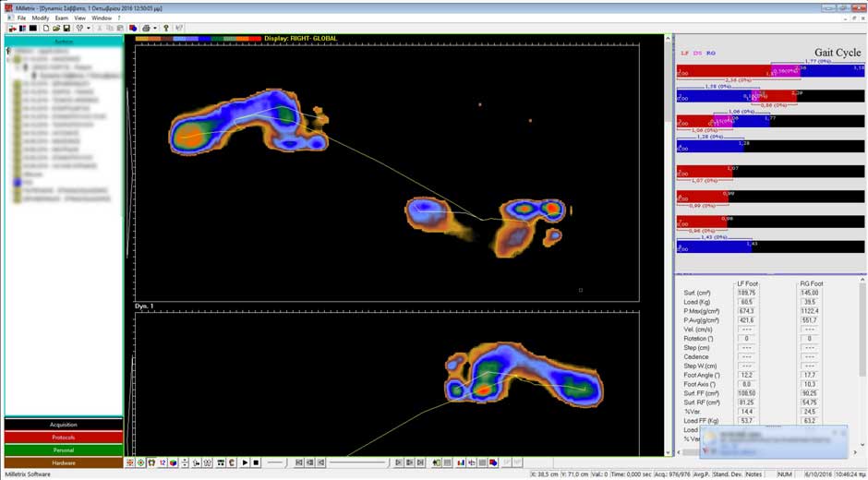
Task: Click the 3D cube view icon
Action: coord(173,462)
